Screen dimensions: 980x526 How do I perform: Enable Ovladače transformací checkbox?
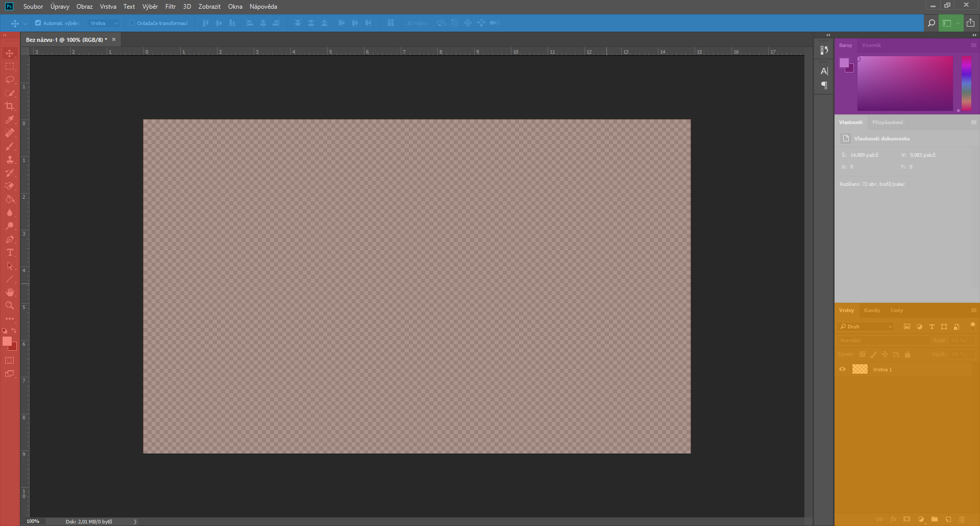(132, 23)
